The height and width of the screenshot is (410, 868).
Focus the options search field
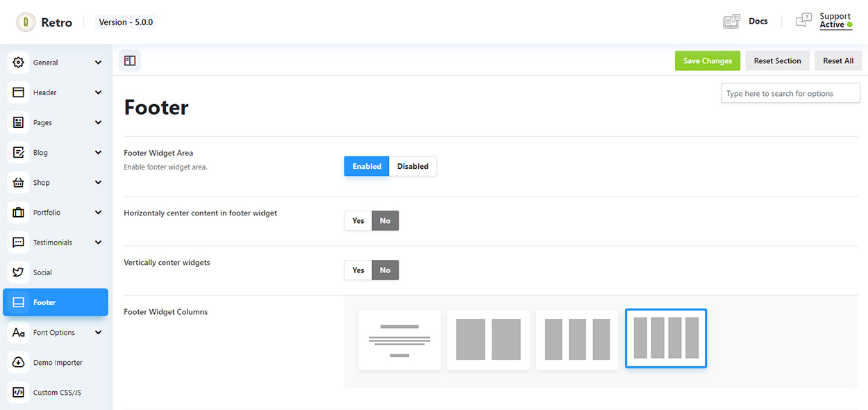tap(791, 94)
